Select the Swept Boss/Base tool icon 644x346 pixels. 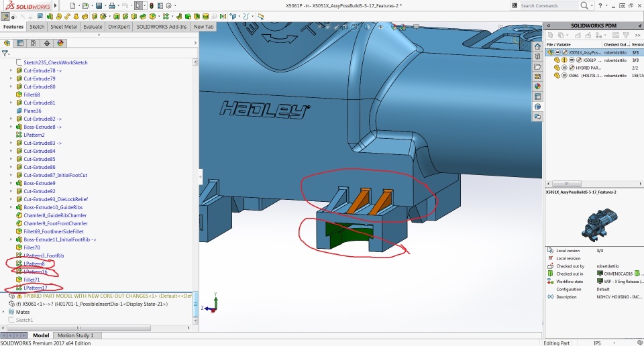[x=67, y=16]
